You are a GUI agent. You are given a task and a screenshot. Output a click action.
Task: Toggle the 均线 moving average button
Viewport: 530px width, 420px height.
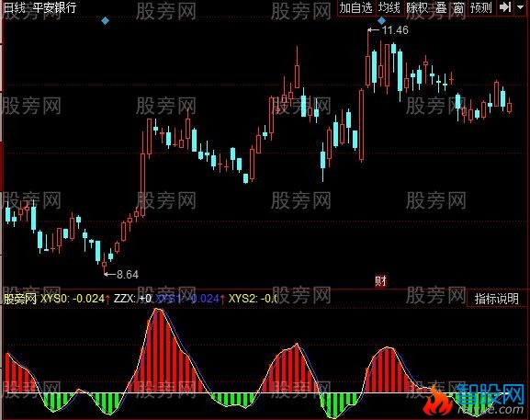[x=389, y=7]
